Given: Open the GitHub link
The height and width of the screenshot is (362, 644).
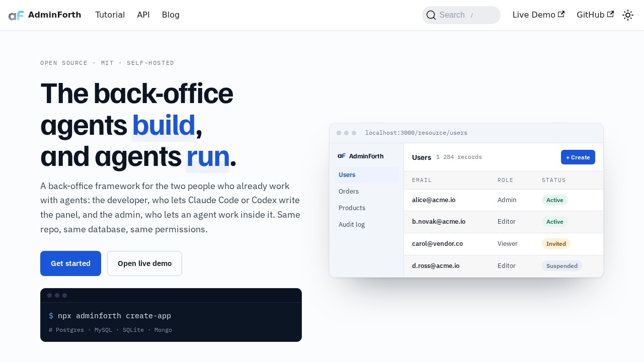Looking at the screenshot, I should click(595, 15).
